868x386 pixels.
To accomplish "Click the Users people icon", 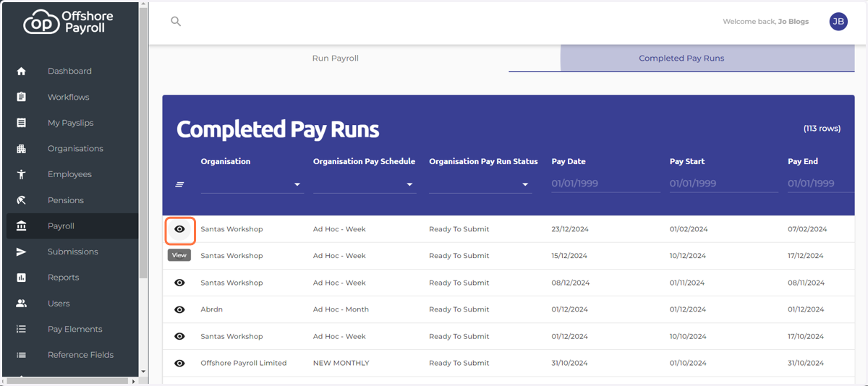I will [21, 304].
